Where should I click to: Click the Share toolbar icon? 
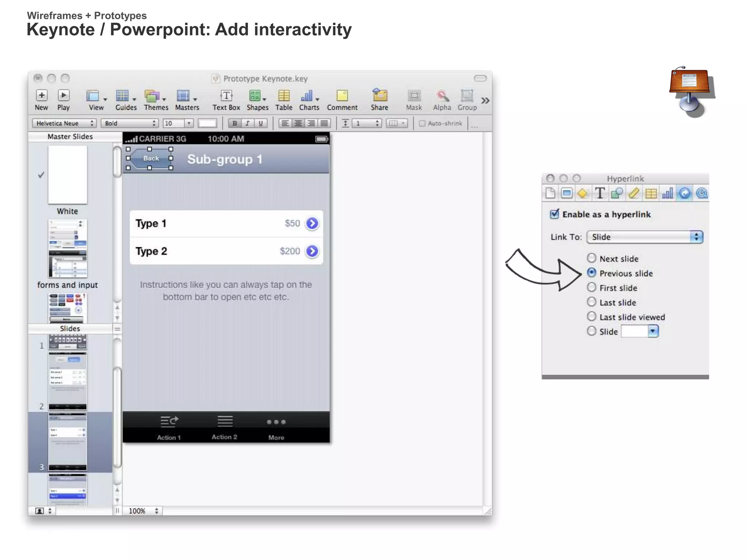379,95
